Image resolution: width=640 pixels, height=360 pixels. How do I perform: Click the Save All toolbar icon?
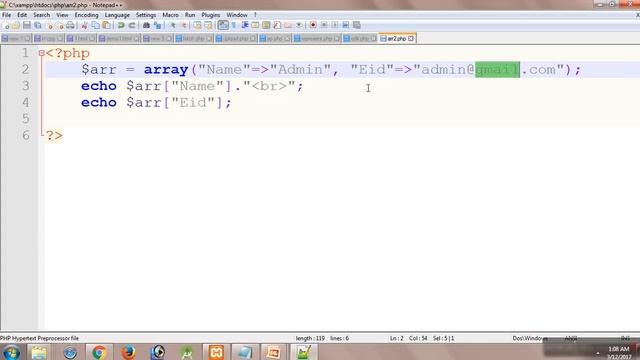click(x=38, y=25)
